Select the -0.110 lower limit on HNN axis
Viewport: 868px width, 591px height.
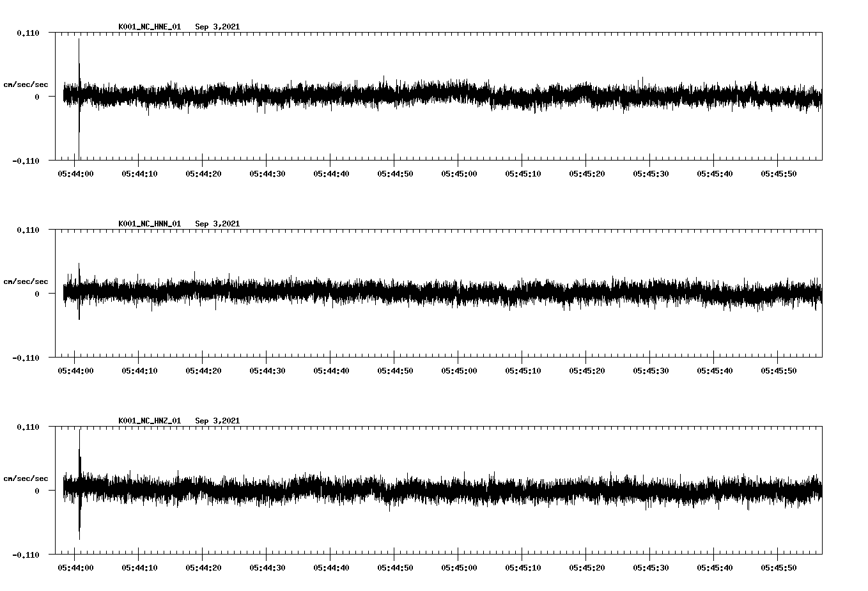pos(26,358)
